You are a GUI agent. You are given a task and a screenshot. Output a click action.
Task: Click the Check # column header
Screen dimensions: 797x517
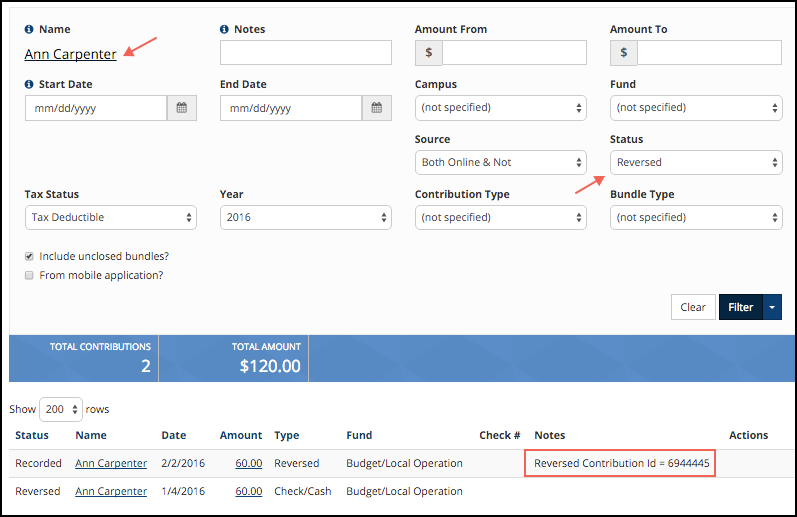(x=500, y=435)
